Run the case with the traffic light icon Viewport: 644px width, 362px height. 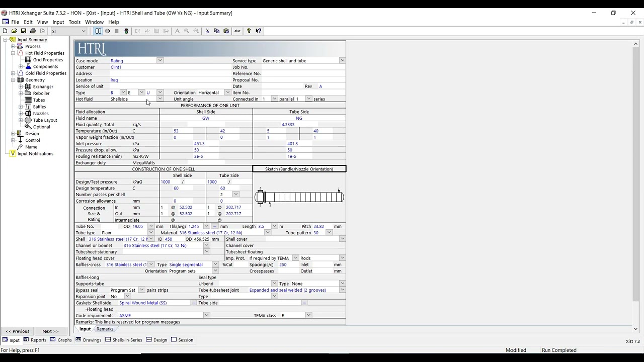click(126, 31)
